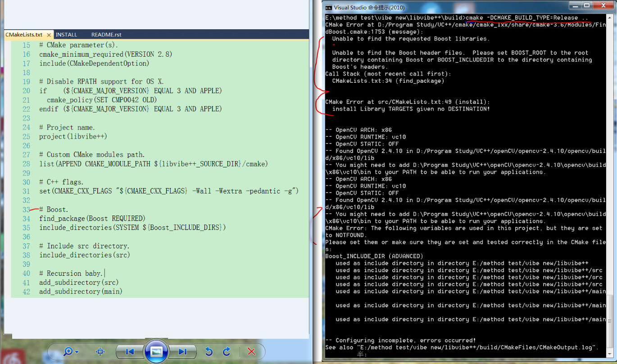Go to the next photo

click(182, 351)
